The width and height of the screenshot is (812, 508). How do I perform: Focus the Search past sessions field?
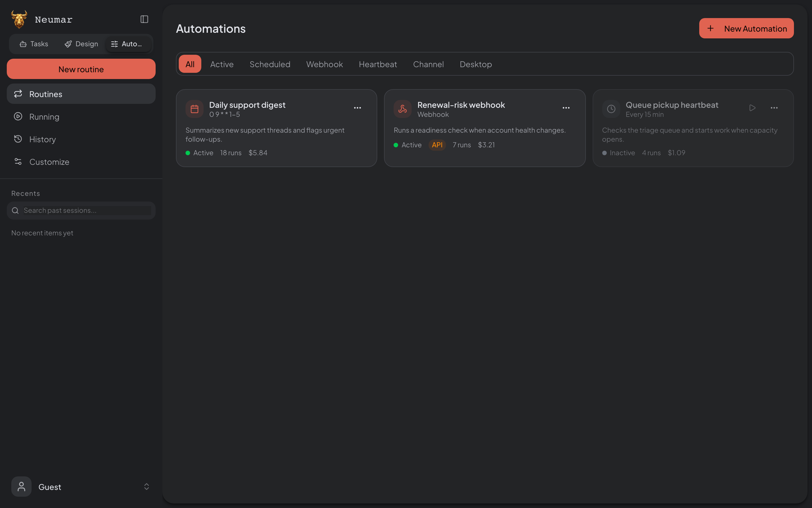click(81, 211)
